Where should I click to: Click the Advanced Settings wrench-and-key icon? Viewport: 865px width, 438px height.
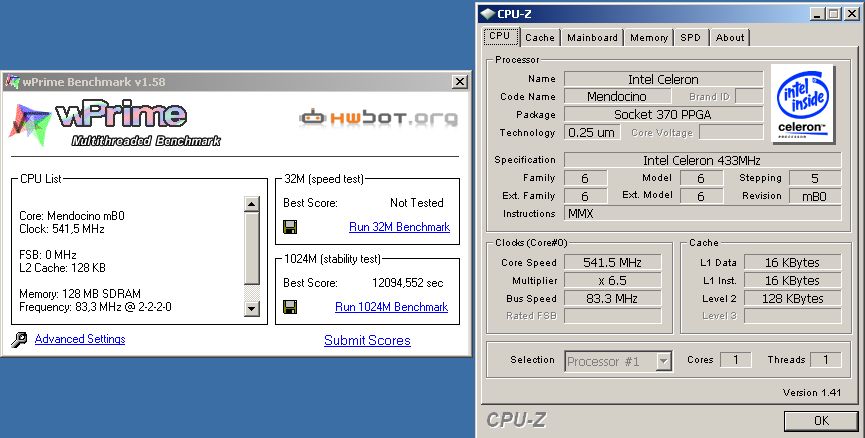pos(19,339)
